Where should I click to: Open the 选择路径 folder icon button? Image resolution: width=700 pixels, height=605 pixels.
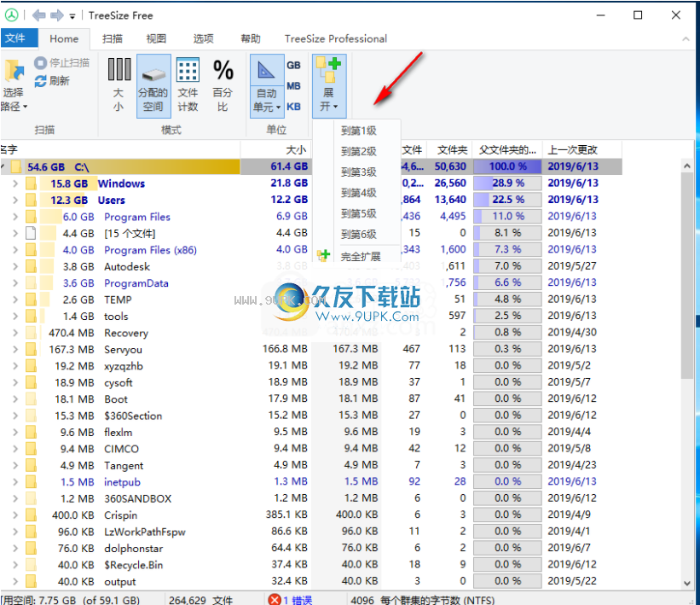pyautogui.click(x=14, y=71)
